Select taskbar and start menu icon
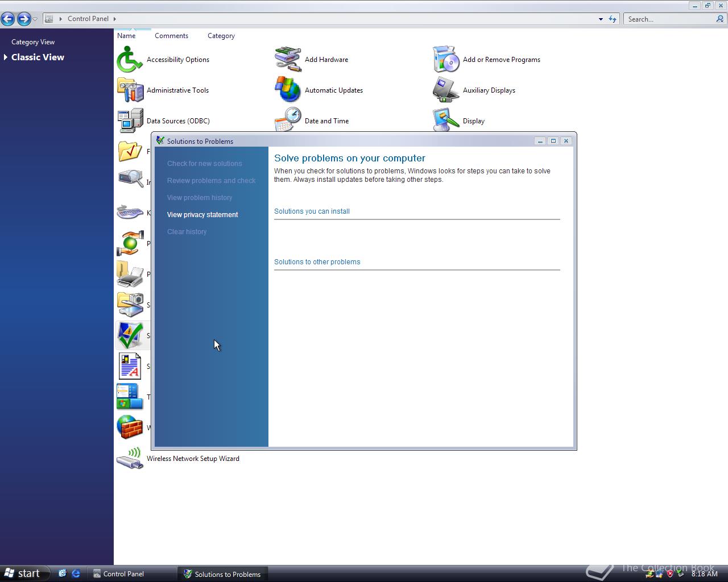 (130, 397)
